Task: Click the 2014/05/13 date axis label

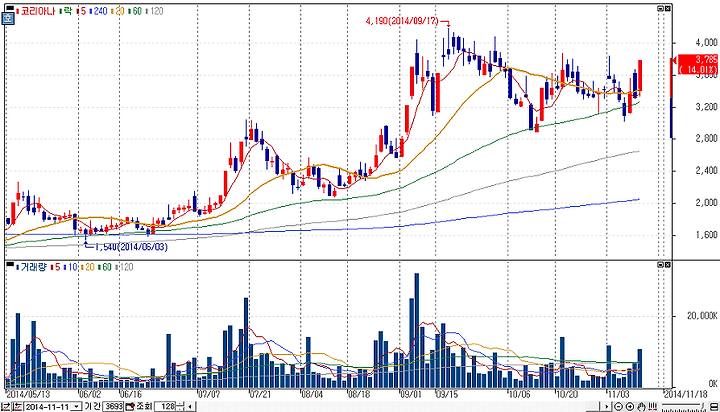Action: (28, 394)
